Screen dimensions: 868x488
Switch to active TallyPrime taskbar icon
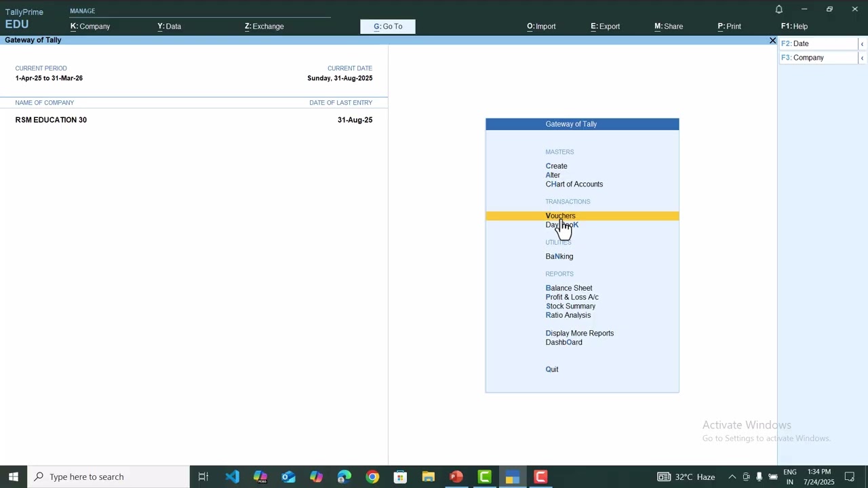(x=512, y=477)
